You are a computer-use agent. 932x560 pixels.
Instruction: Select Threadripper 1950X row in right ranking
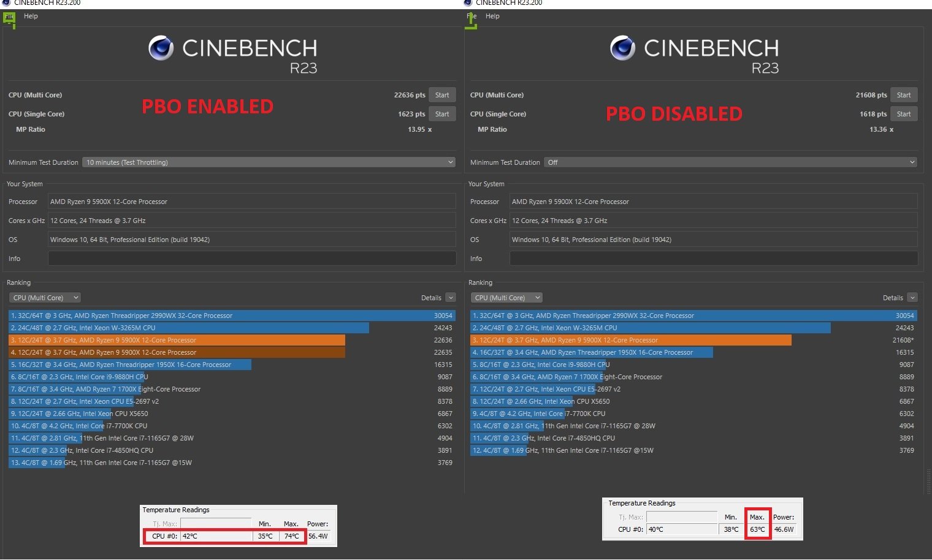693,352
